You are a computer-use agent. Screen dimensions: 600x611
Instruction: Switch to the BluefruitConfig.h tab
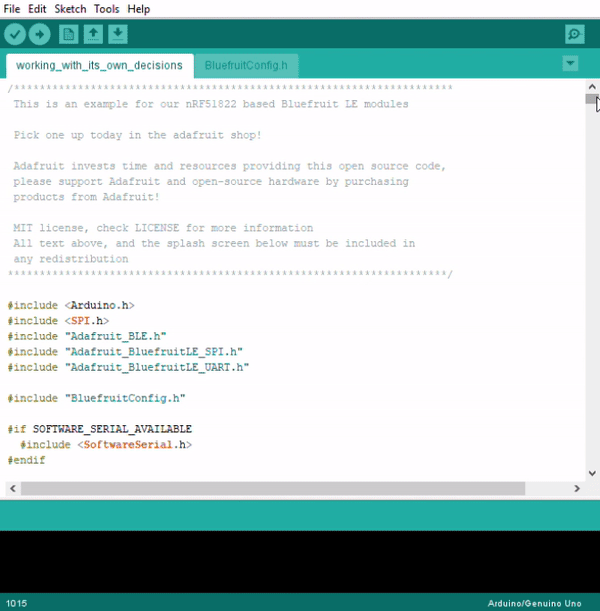[246, 66]
